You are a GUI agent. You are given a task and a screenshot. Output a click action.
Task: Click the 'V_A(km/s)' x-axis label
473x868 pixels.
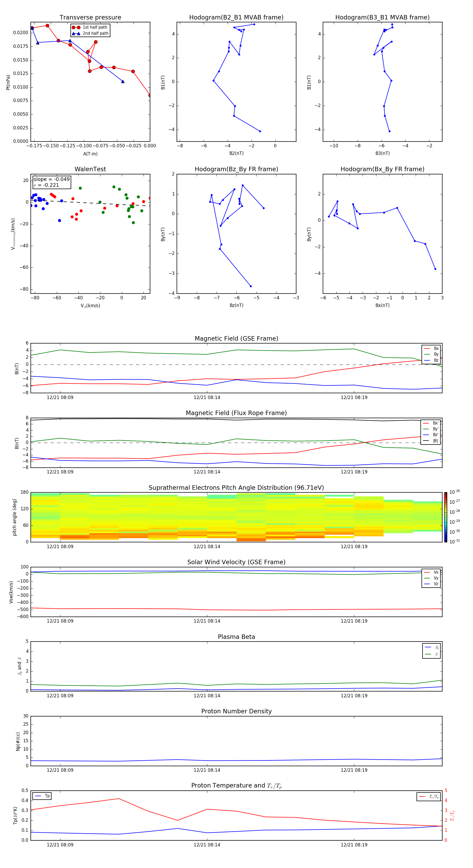pos(90,306)
